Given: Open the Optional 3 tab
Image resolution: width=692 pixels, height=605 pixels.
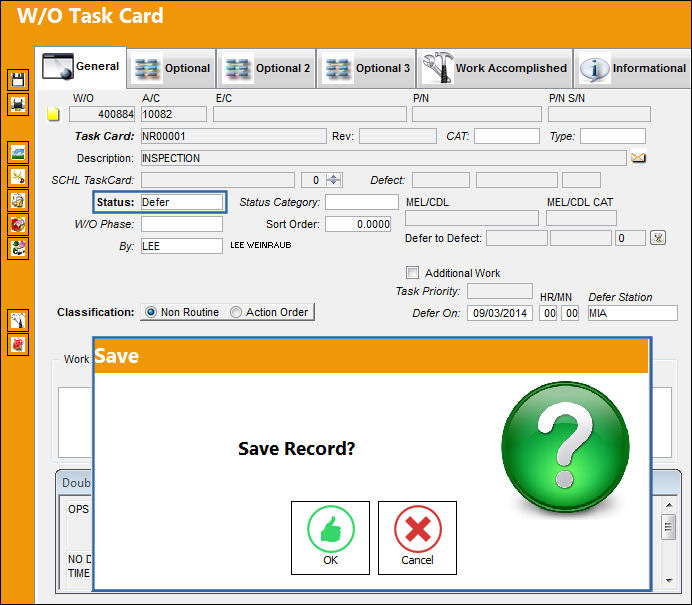Looking at the screenshot, I should pos(366,68).
